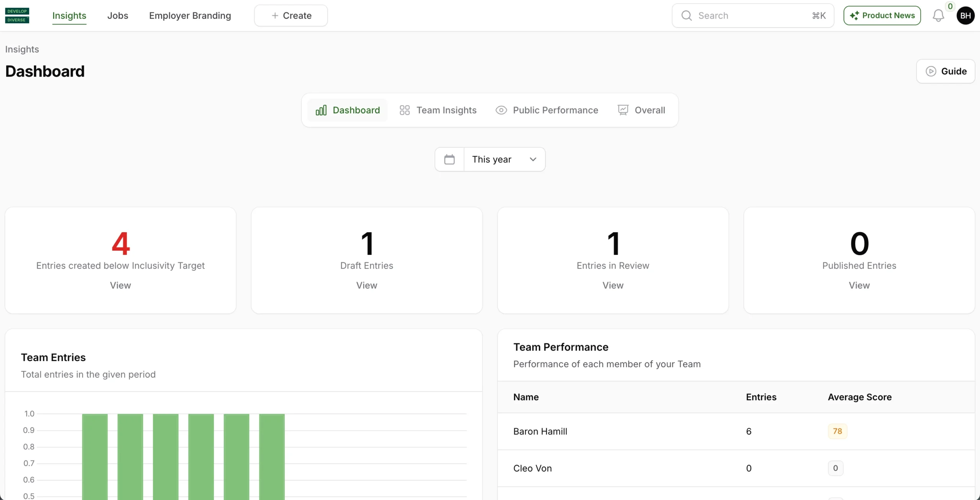980x500 pixels.
Task: View Draft Entries
Action: 366,285
